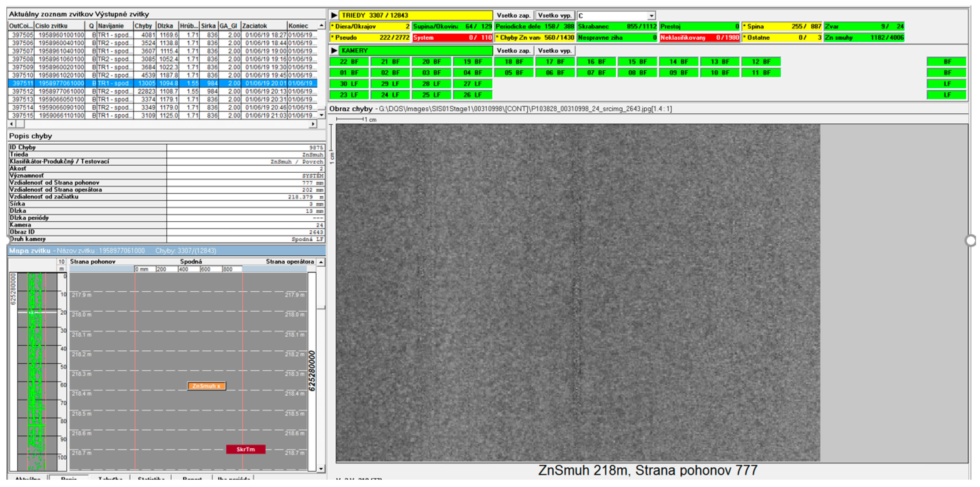
Task: Collapse the KAMERY section arrow
Action: click(x=334, y=50)
